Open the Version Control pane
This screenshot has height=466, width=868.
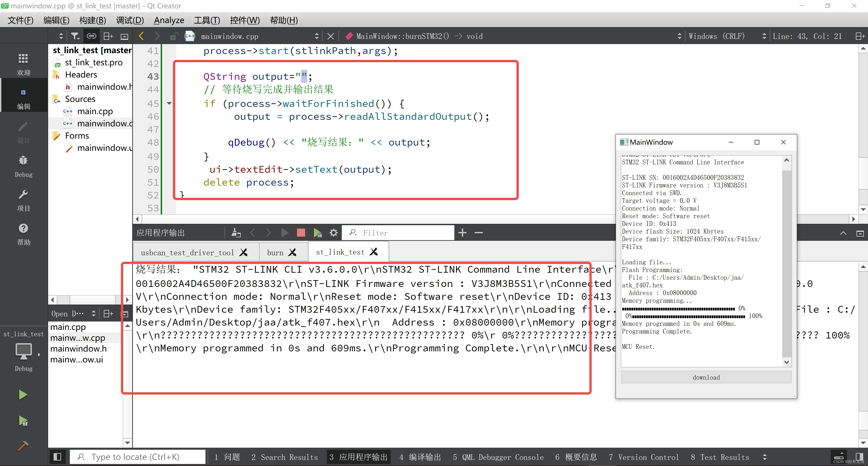(644, 457)
